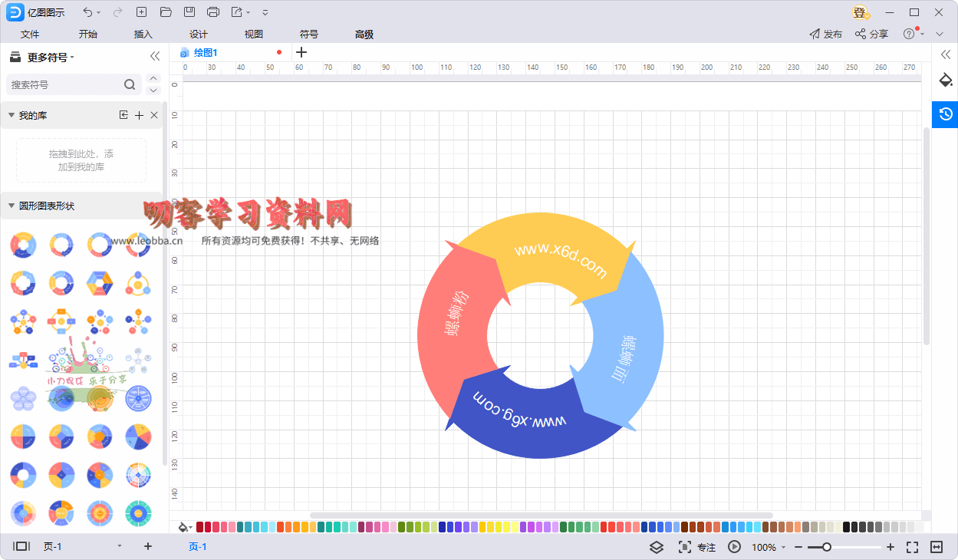Zoom in with the plus button
Screen dimensions: 958x560
point(891,547)
